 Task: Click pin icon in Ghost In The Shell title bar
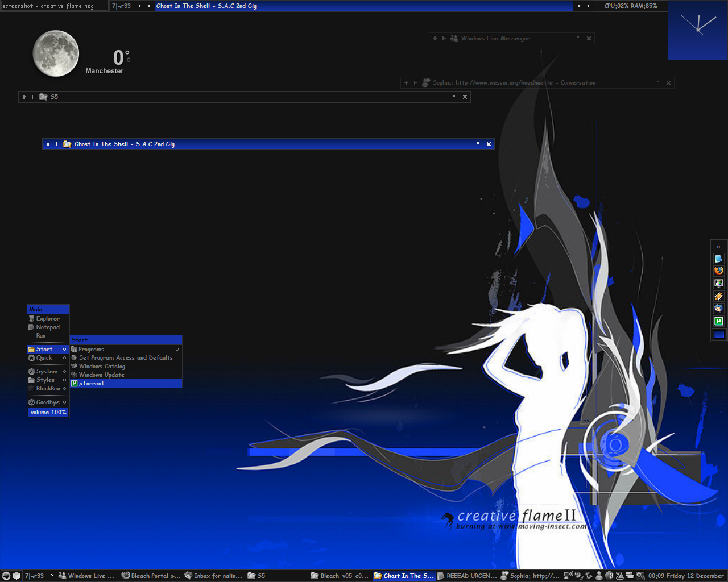click(x=57, y=144)
